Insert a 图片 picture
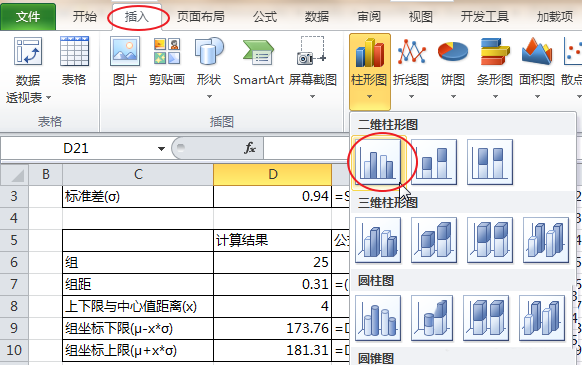Image resolution: width=582 pixels, height=365 pixels. (x=125, y=61)
